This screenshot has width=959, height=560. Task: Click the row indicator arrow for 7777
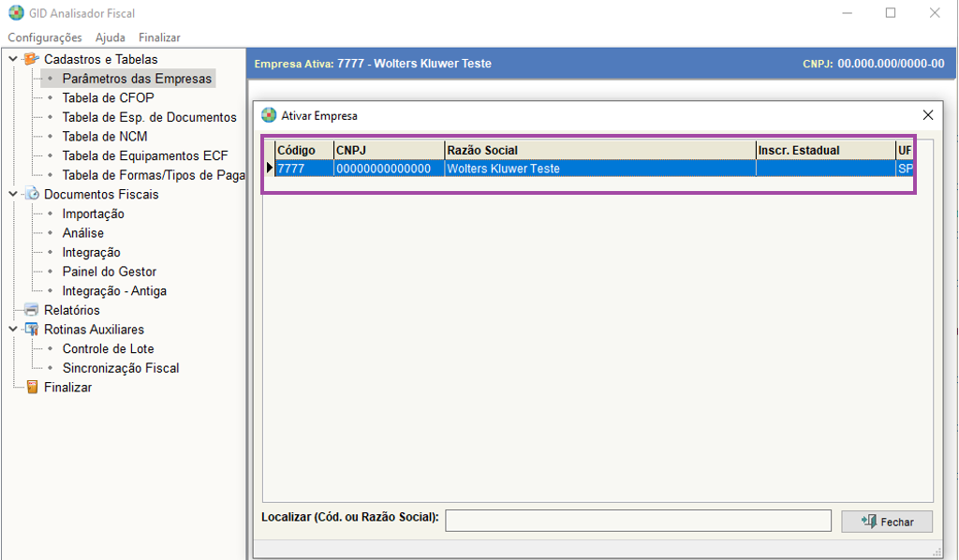coord(269,169)
